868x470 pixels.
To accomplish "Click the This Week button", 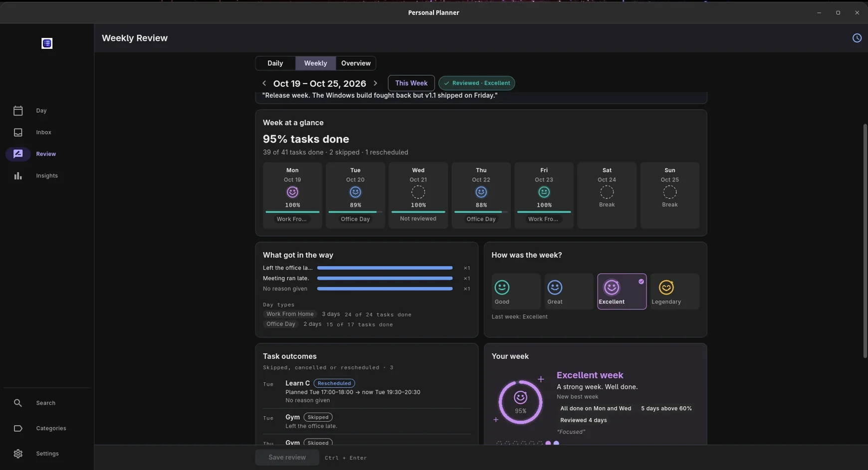I will 411,83.
